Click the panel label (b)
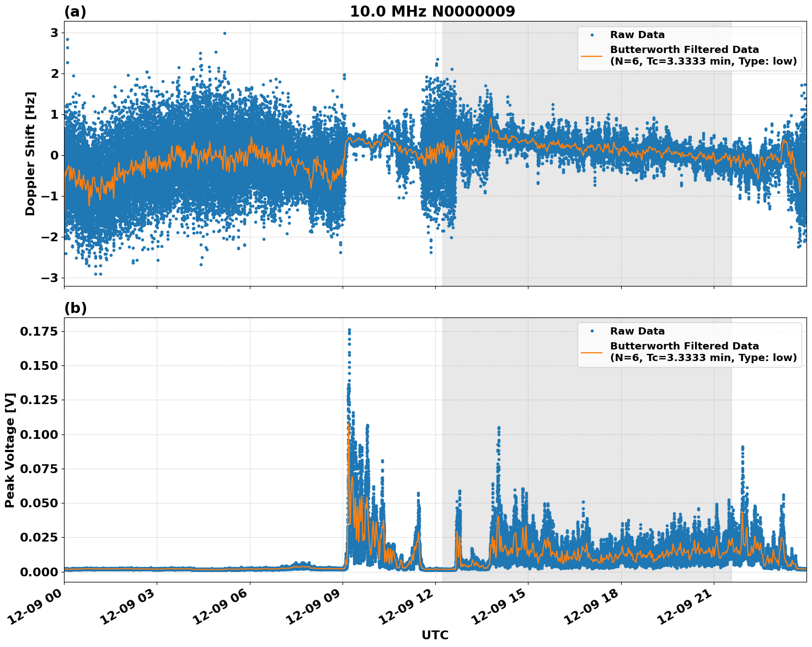Viewport: 812px width, 647px height. pyautogui.click(x=74, y=307)
